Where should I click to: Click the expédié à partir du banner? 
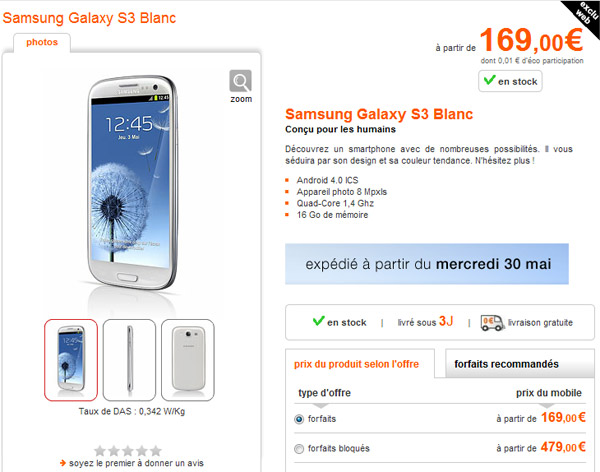pos(427,264)
